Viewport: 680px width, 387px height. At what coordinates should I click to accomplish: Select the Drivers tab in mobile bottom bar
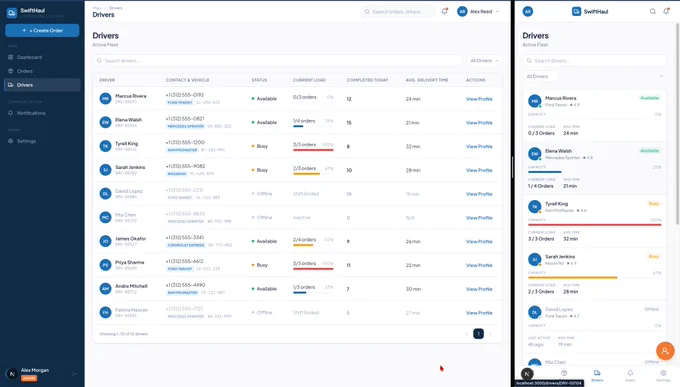tap(597, 375)
